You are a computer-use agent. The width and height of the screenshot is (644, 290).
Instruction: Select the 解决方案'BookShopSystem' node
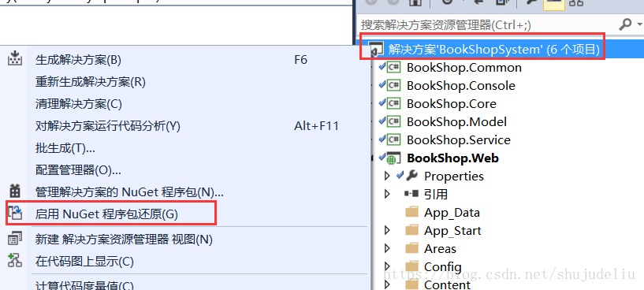point(494,50)
